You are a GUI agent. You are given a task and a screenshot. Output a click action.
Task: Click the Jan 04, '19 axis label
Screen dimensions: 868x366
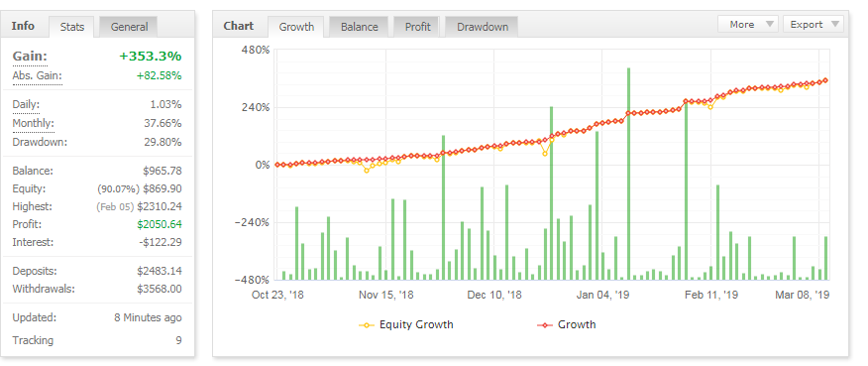click(602, 295)
